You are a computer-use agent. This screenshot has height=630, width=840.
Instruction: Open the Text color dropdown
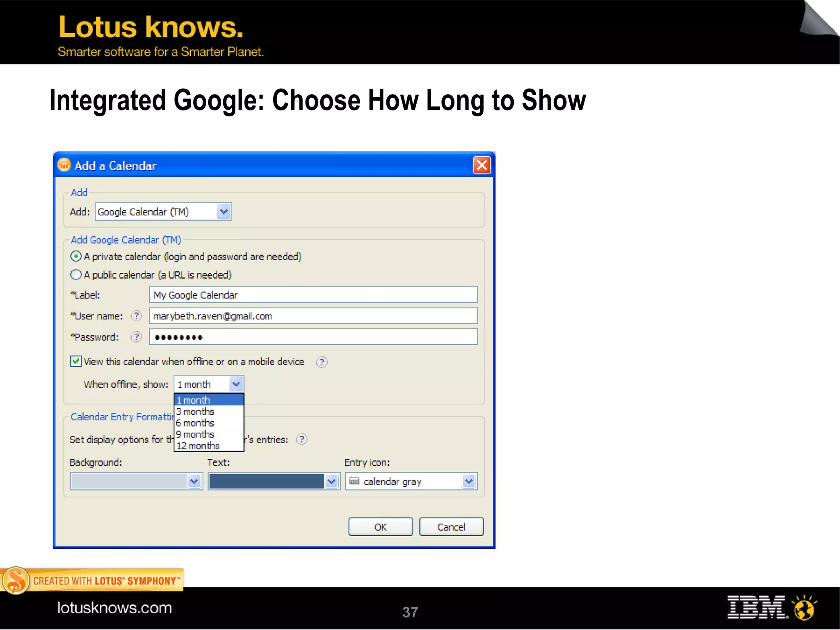[331, 481]
